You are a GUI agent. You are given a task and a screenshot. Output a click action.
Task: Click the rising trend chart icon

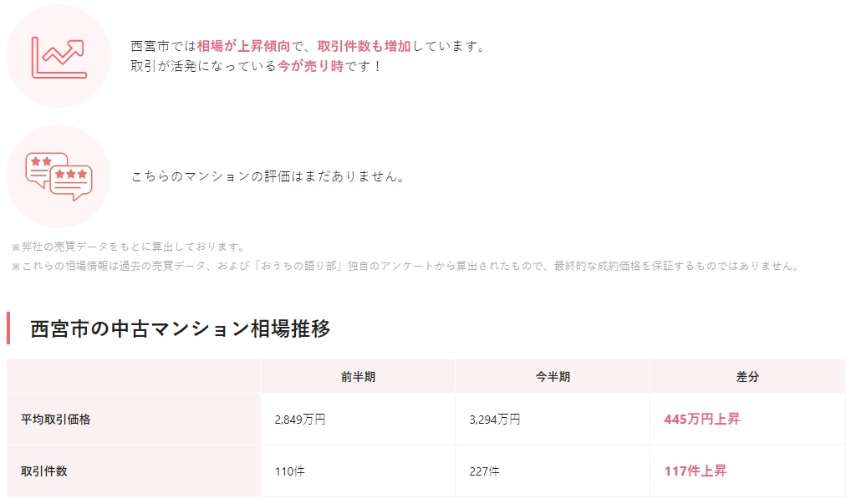point(59,57)
